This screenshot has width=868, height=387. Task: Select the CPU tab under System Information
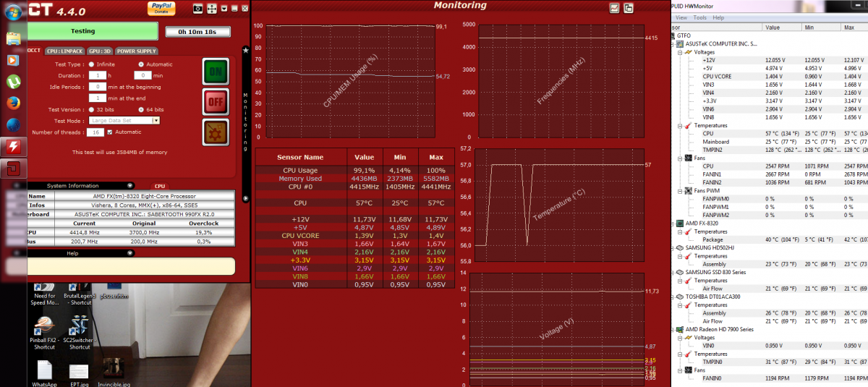pyautogui.click(x=158, y=187)
